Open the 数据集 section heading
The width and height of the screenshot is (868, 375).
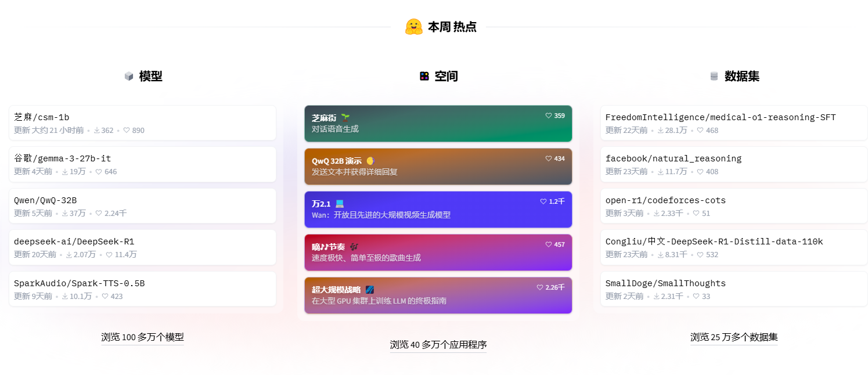742,76
